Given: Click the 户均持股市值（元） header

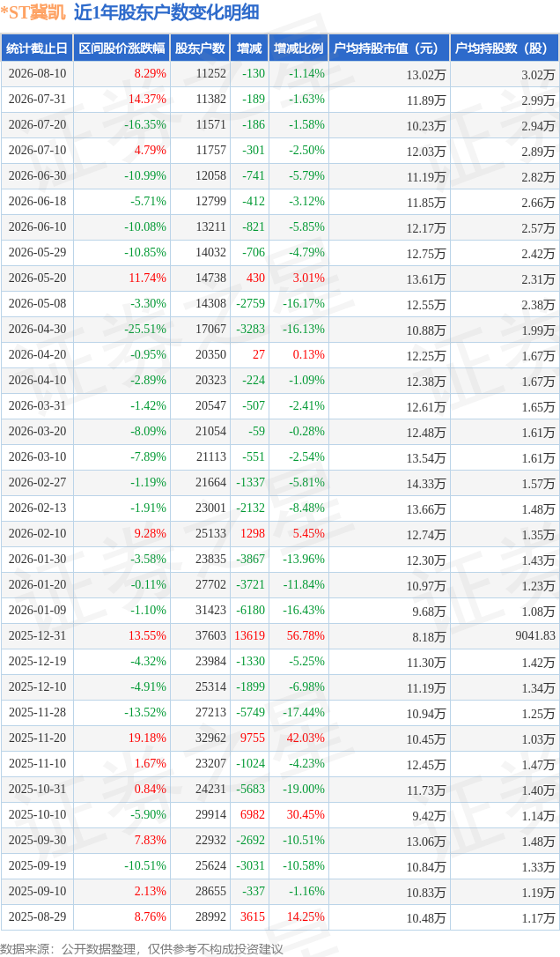Looking at the screenshot, I should [x=389, y=48].
